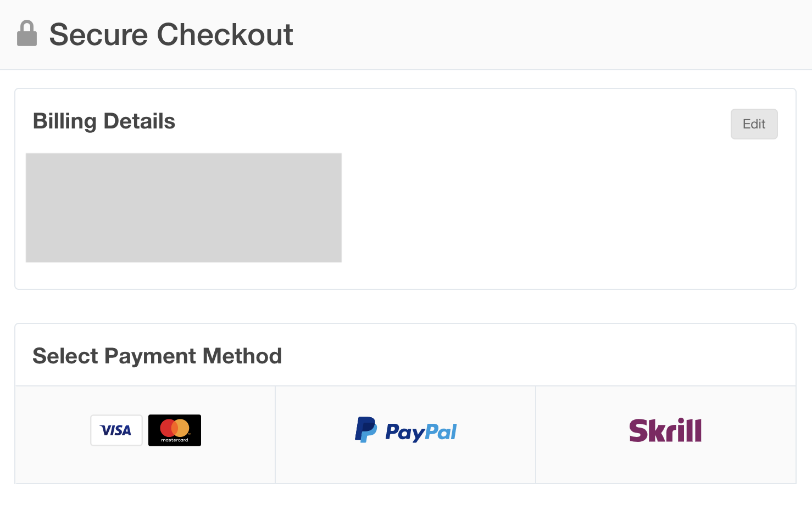Select the Mastercard logo
812x516 pixels.
coord(175,430)
